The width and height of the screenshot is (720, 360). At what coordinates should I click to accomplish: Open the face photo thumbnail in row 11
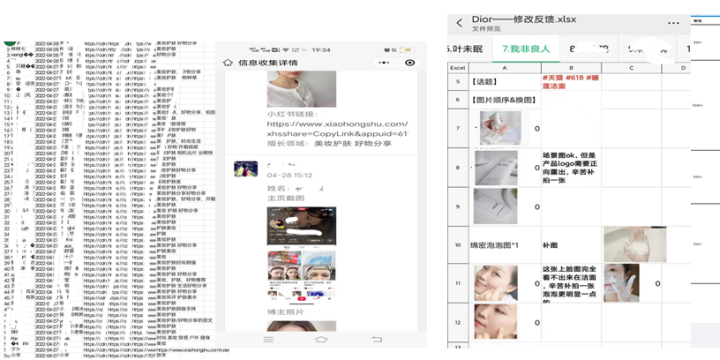(x=495, y=283)
